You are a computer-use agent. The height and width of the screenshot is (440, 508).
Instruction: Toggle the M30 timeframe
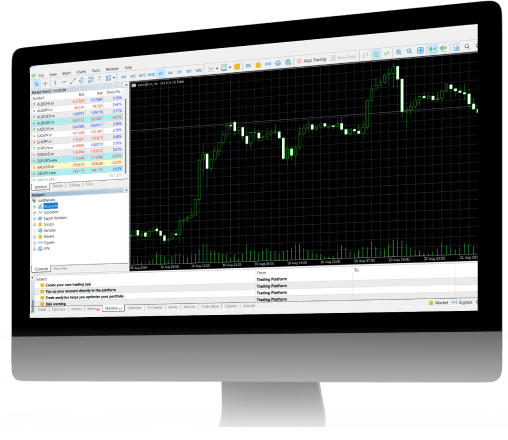click(151, 74)
